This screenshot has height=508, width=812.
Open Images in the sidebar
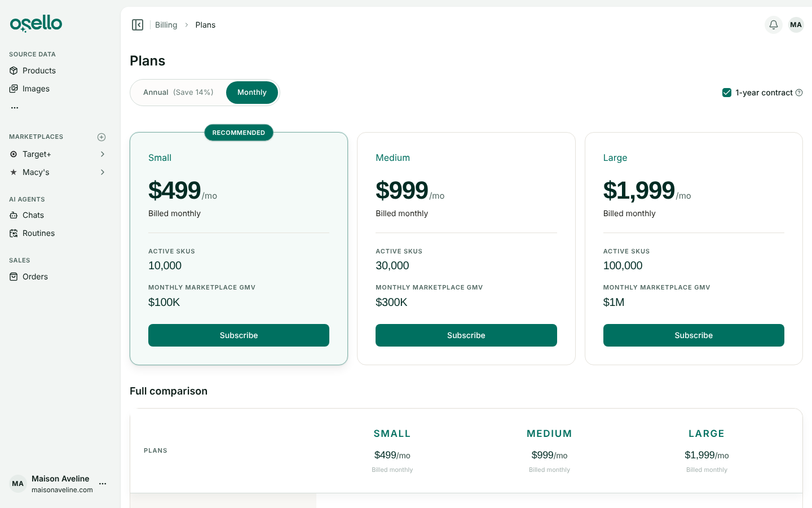click(36, 89)
